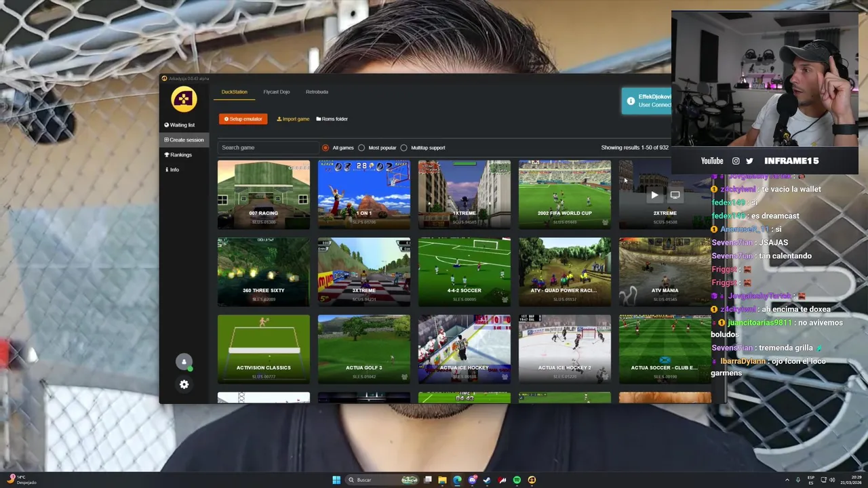Select Create session in the sidebar
The height and width of the screenshot is (488, 868).
click(184, 140)
